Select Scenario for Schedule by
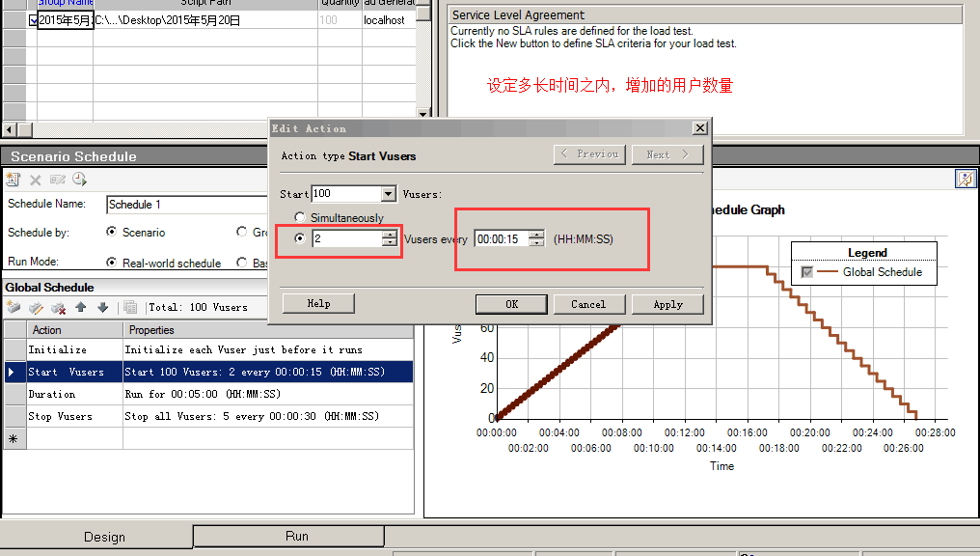The height and width of the screenshot is (556, 980). click(x=111, y=232)
